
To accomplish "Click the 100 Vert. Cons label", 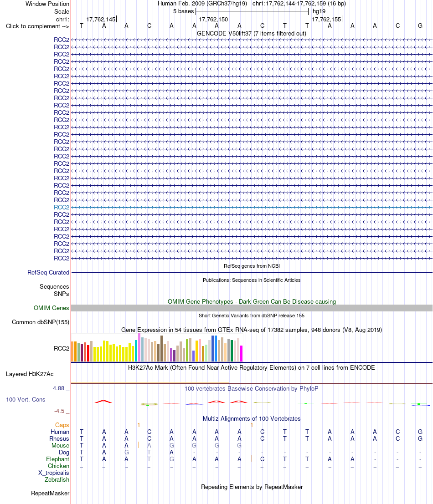I will tap(26, 400).
